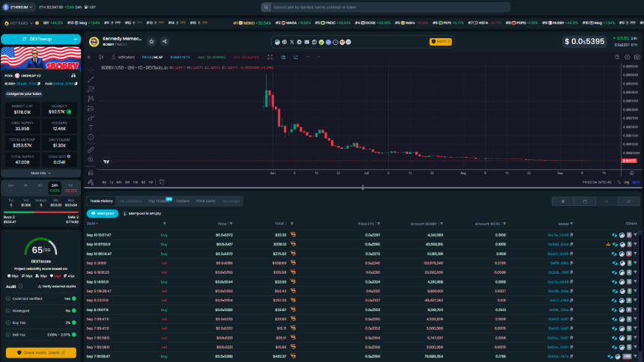Select the zoom-in tool on chart sidebar
This screenshot has width=644, height=362.
pyautogui.click(x=91, y=159)
